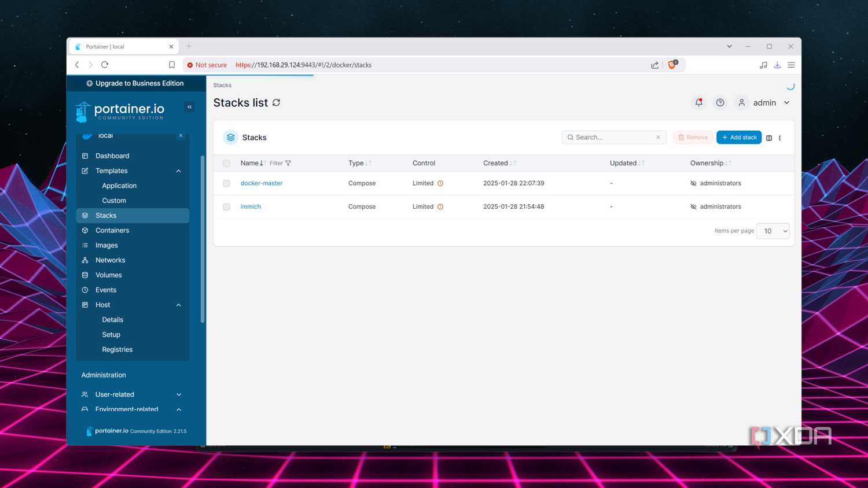Check the docker-master stack checkbox
Image resolution: width=868 pixels, height=488 pixels.
point(226,183)
